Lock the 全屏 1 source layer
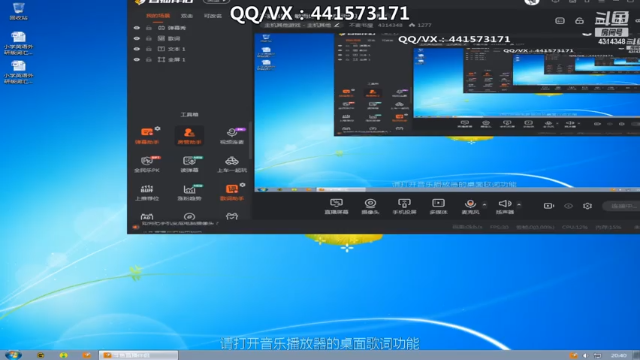The height and width of the screenshot is (360, 640). 149,60
